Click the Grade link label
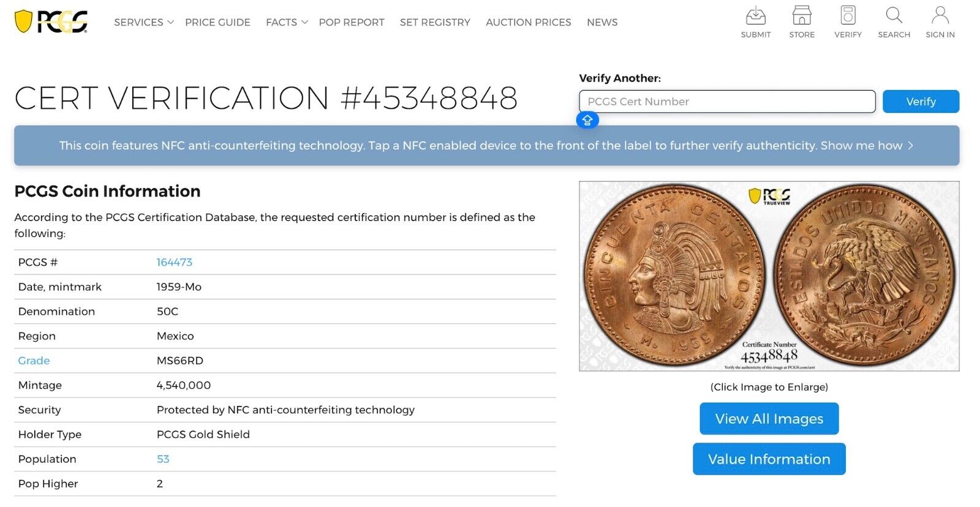 (34, 361)
